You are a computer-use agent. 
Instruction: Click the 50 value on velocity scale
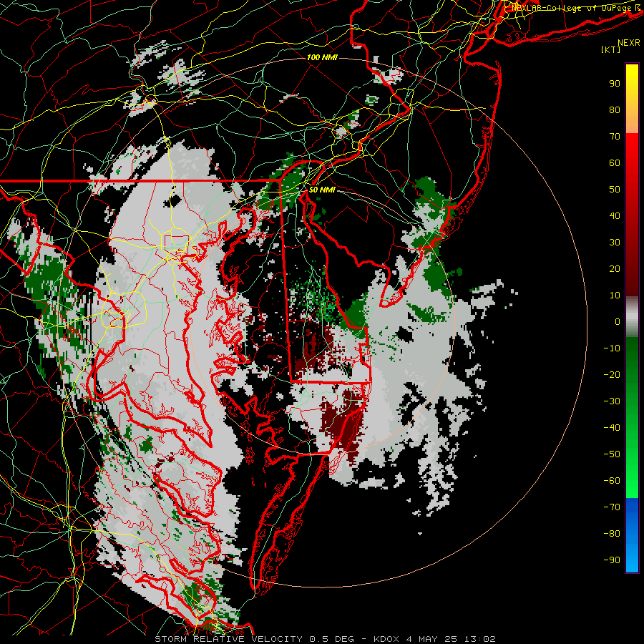point(615,190)
